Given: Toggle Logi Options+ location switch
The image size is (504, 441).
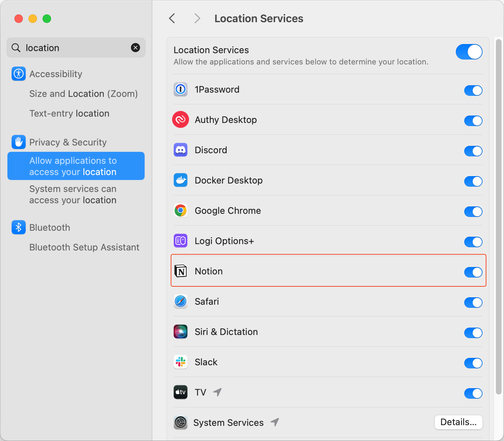Looking at the screenshot, I should [x=473, y=242].
